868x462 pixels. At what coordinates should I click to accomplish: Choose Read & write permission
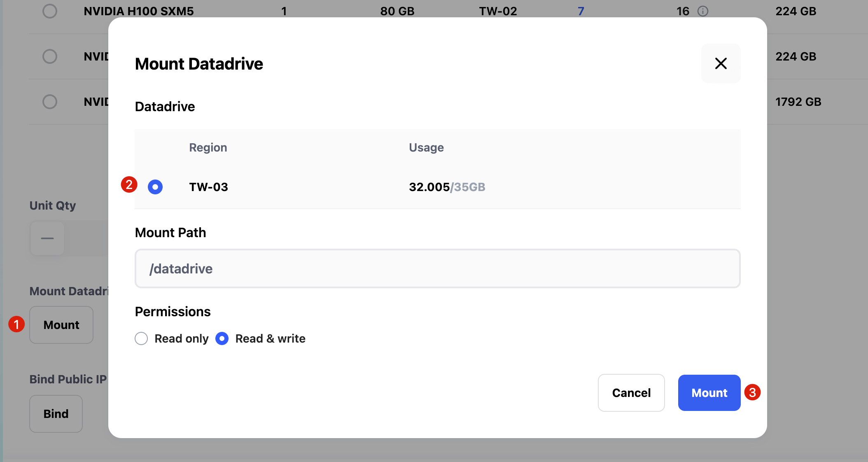click(x=222, y=338)
